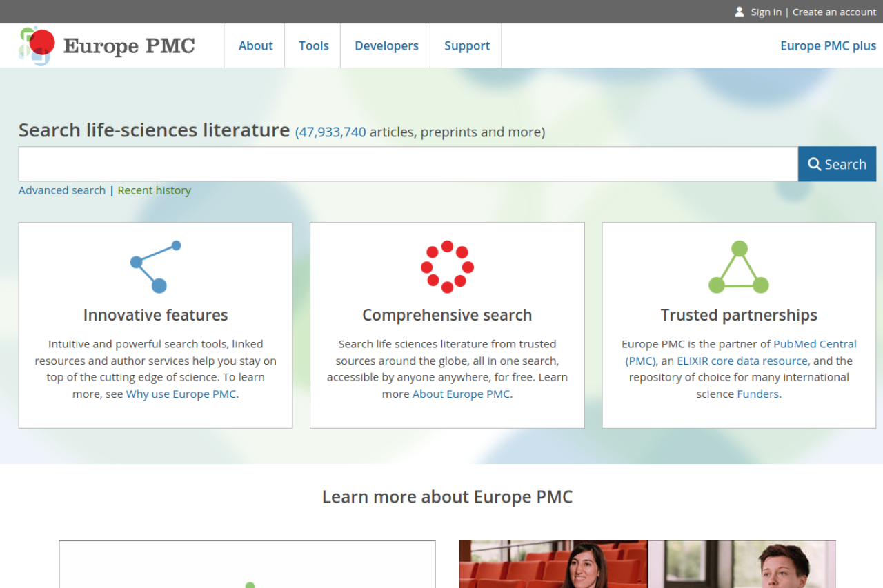
Task: Click the 47,933,740 article count link
Action: (331, 132)
